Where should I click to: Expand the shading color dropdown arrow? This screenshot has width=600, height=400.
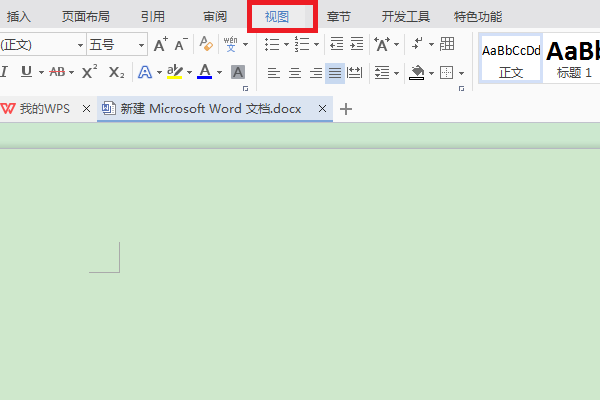(431, 73)
